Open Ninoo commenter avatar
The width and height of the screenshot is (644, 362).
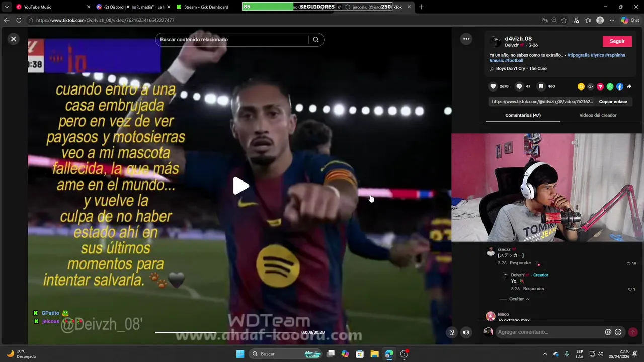[491, 316]
